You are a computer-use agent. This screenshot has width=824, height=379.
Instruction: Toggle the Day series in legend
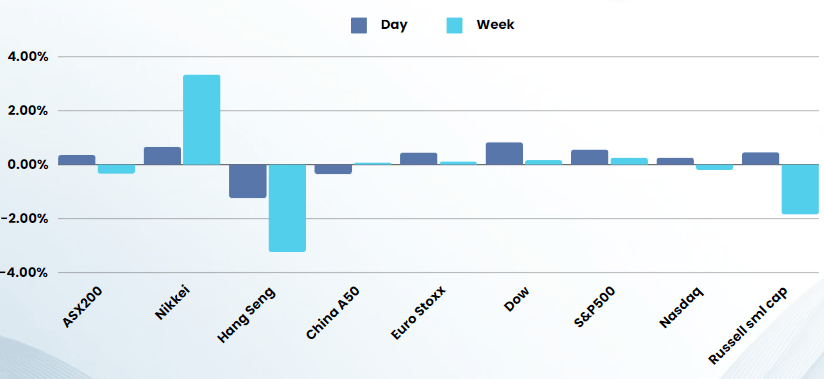tap(379, 25)
